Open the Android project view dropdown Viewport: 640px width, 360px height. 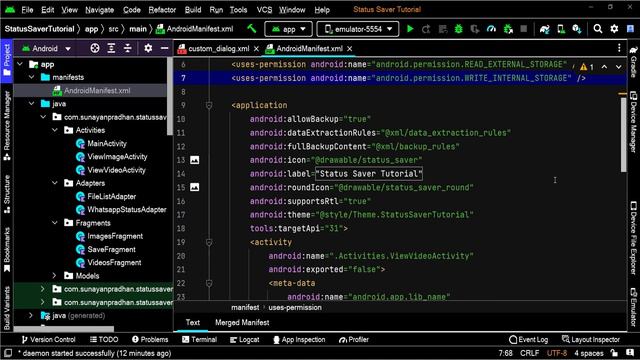[x=46, y=48]
